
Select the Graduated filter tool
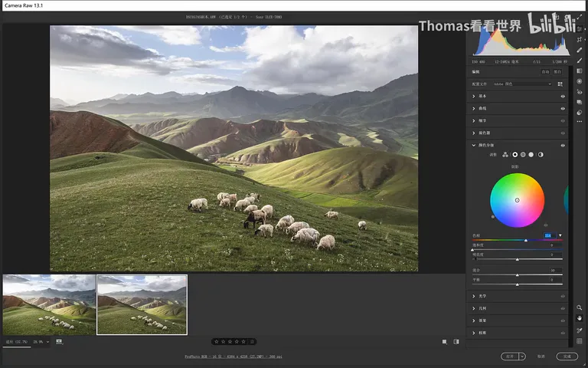580,71
